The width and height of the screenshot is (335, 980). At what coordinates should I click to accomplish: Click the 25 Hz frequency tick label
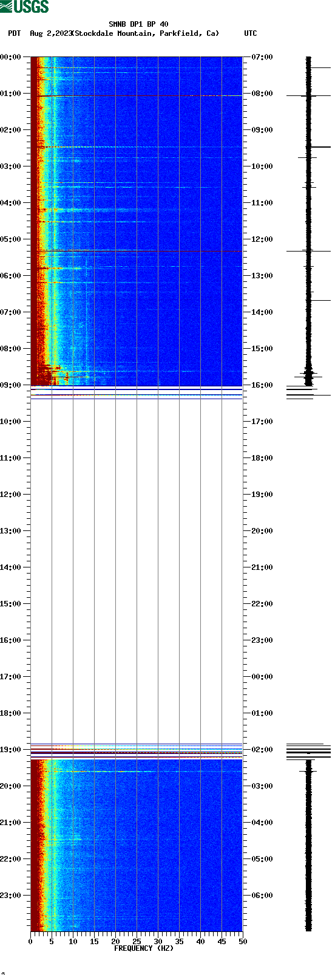point(137,942)
